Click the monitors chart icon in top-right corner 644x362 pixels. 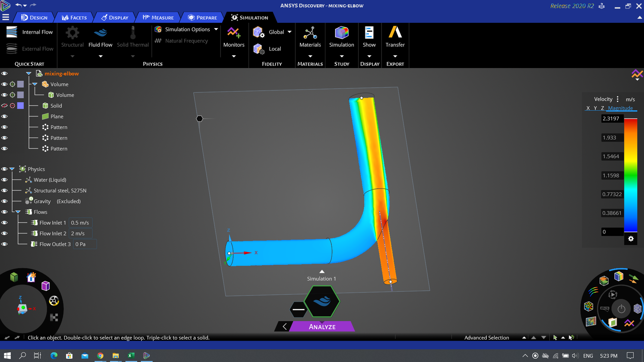point(637,74)
